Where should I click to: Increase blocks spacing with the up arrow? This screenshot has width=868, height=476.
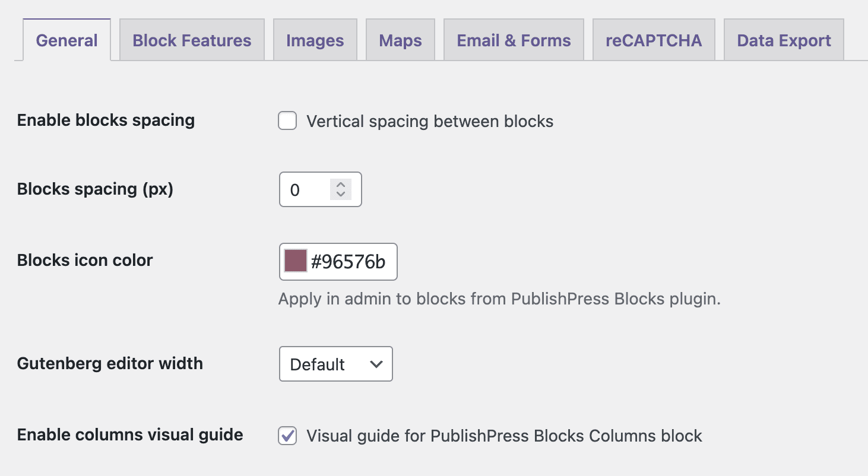click(341, 185)
